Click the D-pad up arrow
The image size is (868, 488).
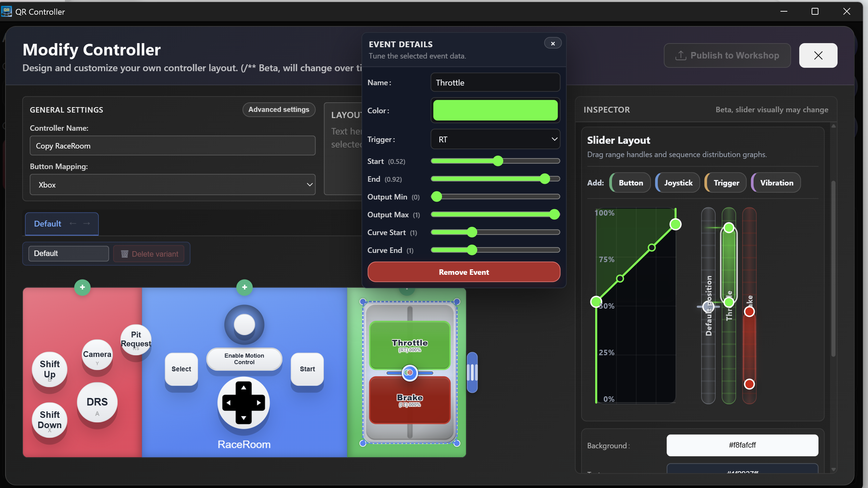[x=243, y=387]
